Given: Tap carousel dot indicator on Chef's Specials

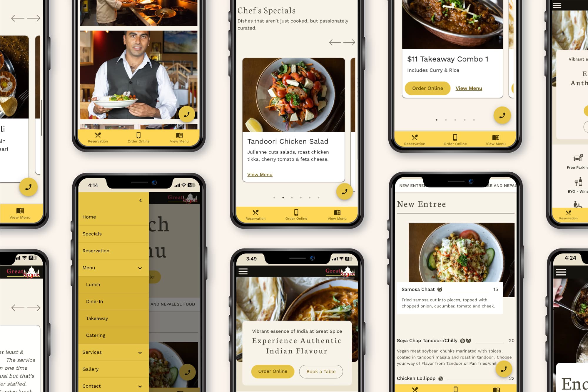Looking at the screenshot, I should pos(283,197).
